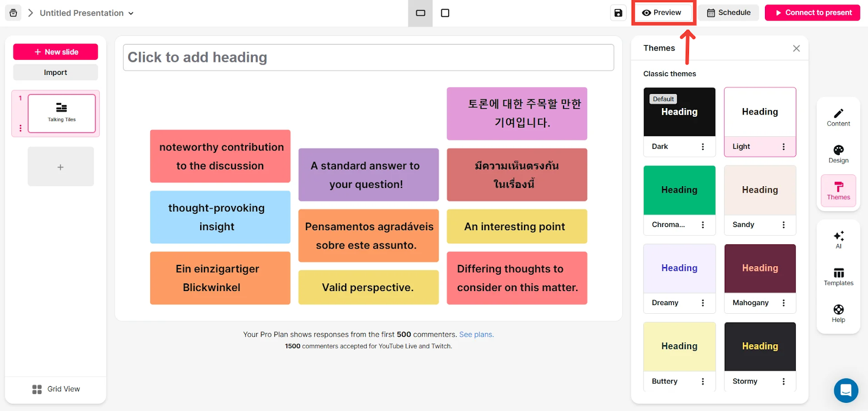Click the Import button
Viewport: 868px width, 411px height.
[55, 72]
